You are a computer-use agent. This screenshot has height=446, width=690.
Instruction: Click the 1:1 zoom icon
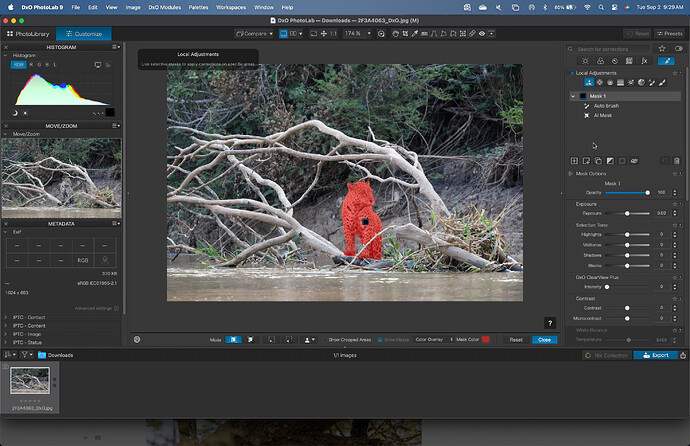[333, 34]
